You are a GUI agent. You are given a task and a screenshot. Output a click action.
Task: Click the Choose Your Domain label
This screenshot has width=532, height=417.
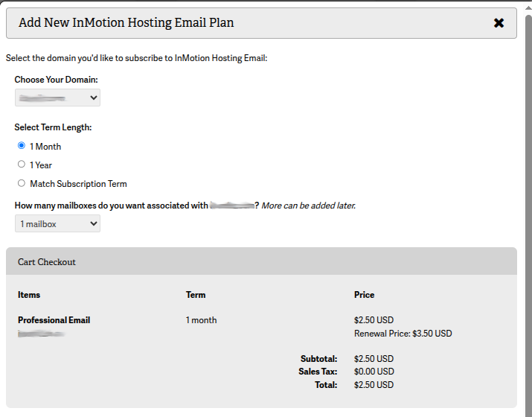(x=56, y=80)
